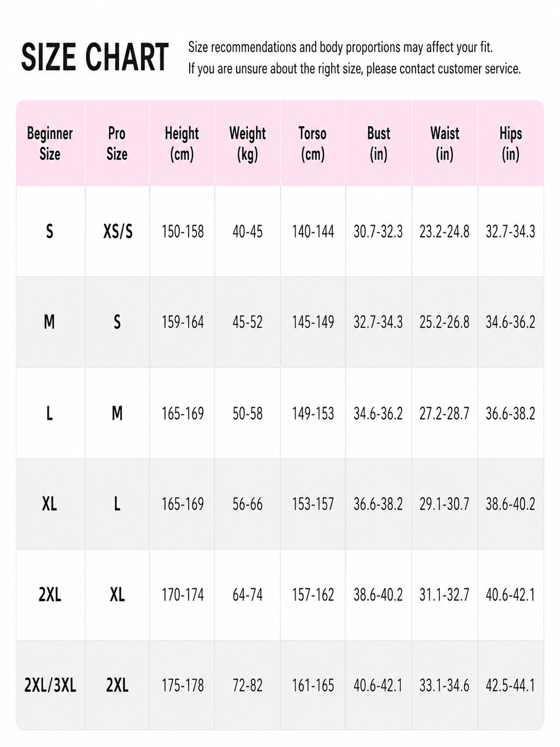Click the Torso (cm) column header
This screenshot has height=747, width=560.
pos(313,143)
